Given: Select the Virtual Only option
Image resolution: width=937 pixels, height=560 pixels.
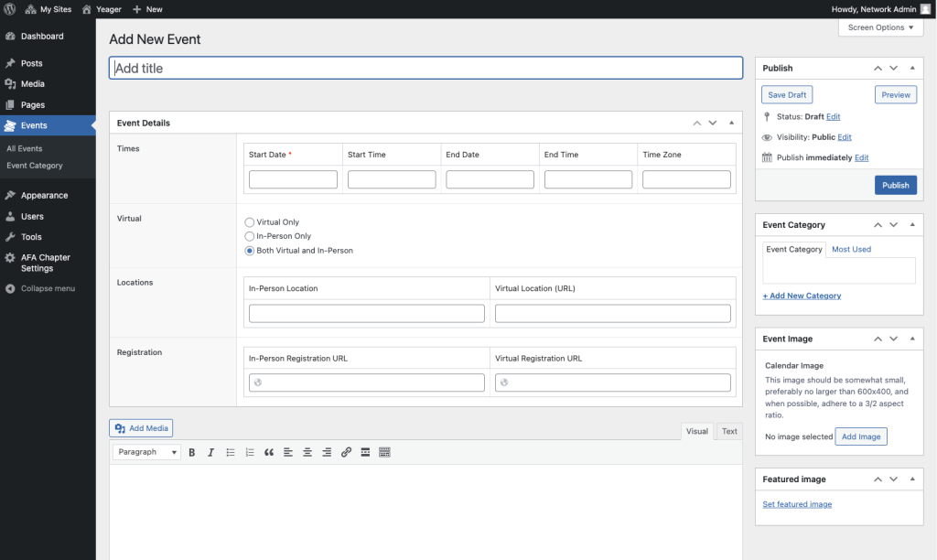Looking at the screenshot, I should click(x=249, y=222).
